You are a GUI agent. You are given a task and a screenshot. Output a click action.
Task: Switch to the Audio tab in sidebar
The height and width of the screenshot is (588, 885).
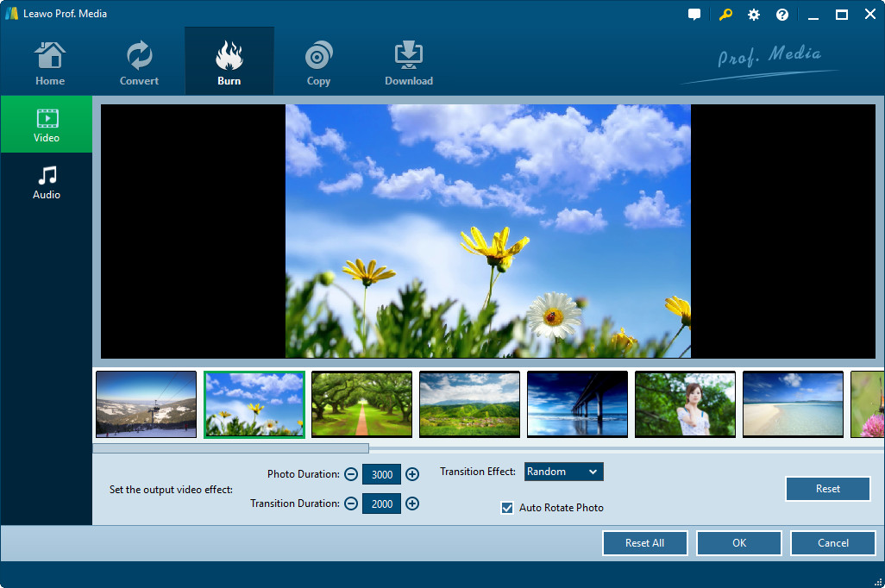click(x=47, y=182)
